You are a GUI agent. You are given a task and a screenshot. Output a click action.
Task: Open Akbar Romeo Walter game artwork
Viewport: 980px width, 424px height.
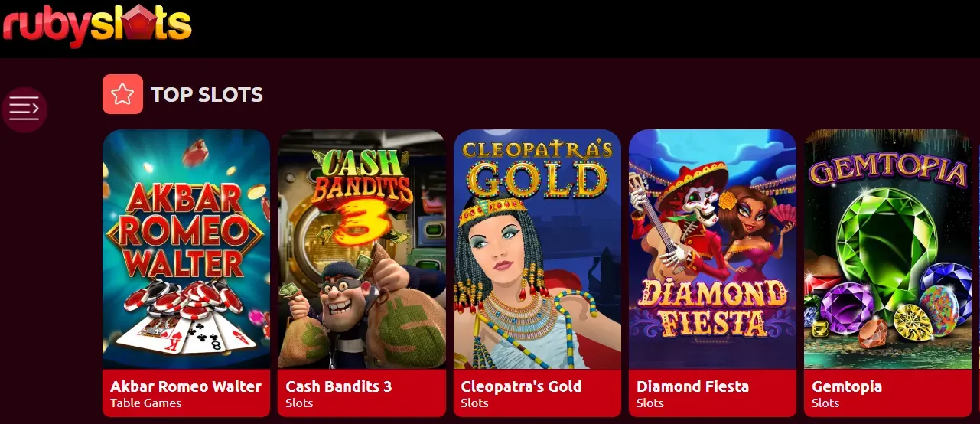tap(186, 250)
